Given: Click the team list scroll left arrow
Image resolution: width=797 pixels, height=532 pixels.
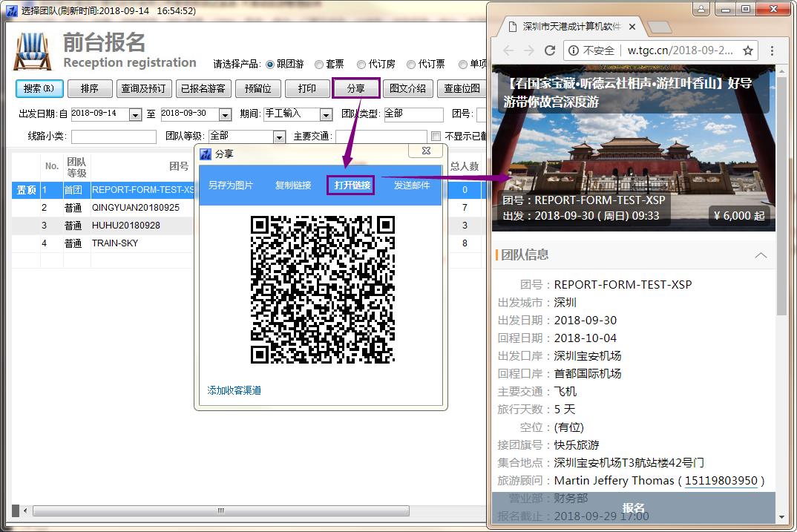Looking at the screenshot, I should pos(25,510).
